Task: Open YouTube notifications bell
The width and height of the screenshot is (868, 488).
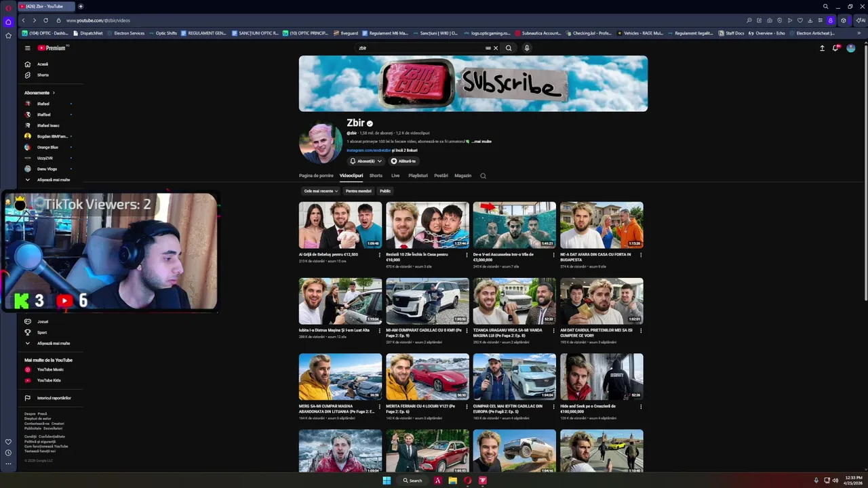Action: (x=836, y=48)
